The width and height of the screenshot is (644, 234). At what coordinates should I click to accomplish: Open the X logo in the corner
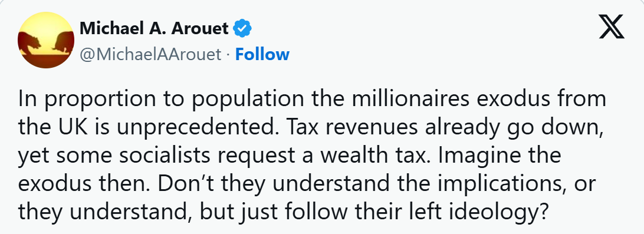click(612, 27)
